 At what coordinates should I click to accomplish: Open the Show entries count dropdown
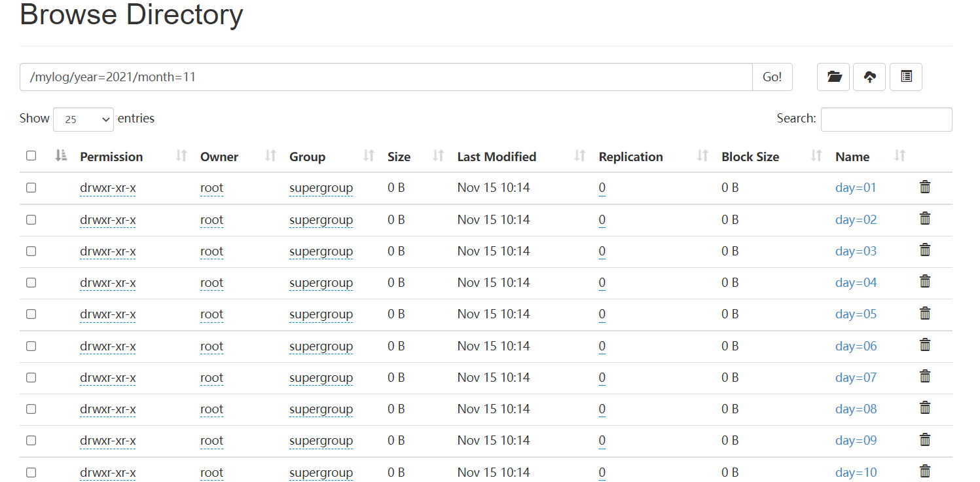point(83,119)
